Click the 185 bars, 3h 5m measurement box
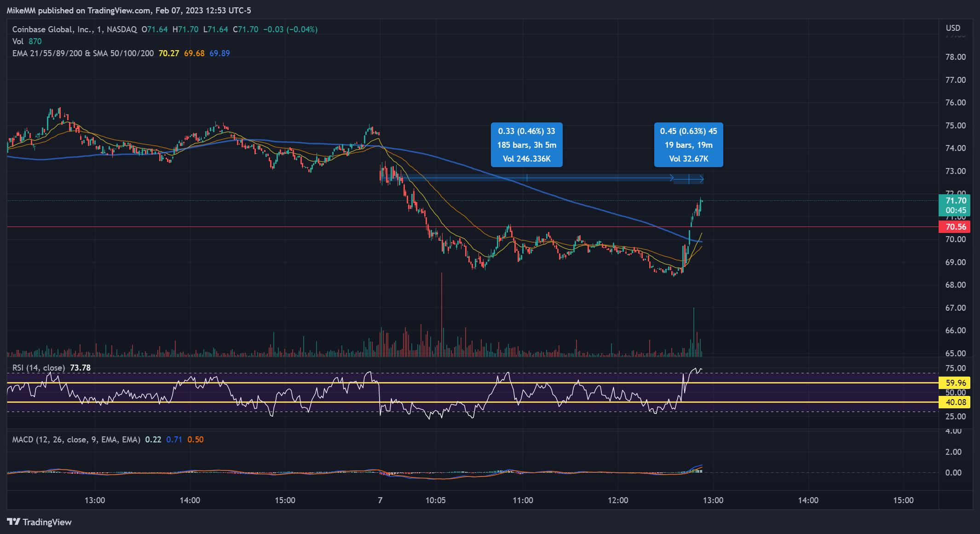This screenshot has width=980, height=534. 527,145
